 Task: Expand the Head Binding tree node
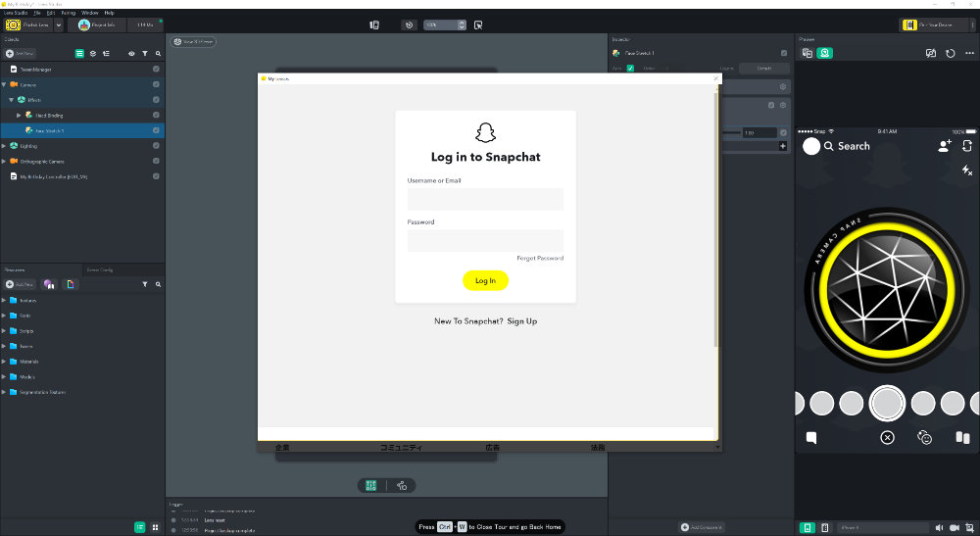point(19,115)
